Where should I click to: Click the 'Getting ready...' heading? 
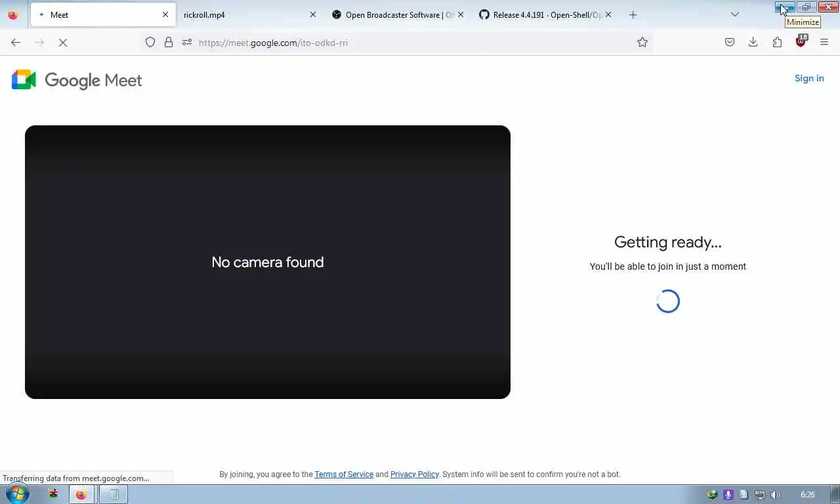point(668,242)
